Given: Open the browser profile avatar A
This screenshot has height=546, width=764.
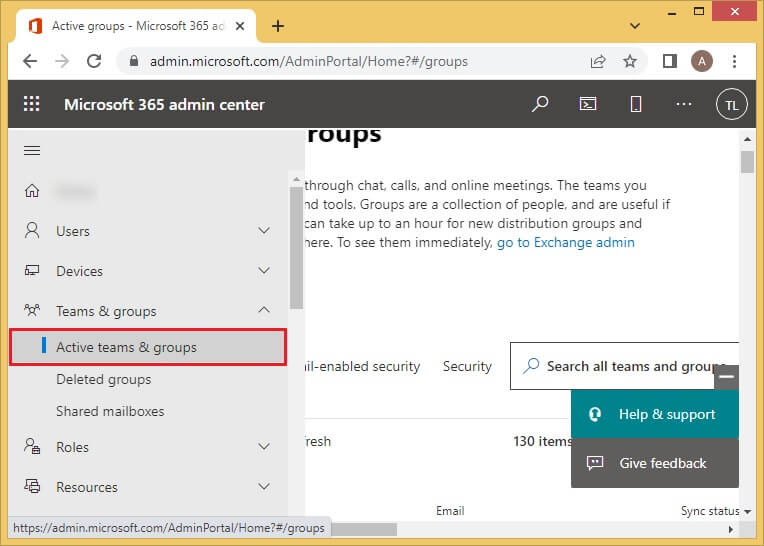Looking at the screenshot, I should (702, 61).
